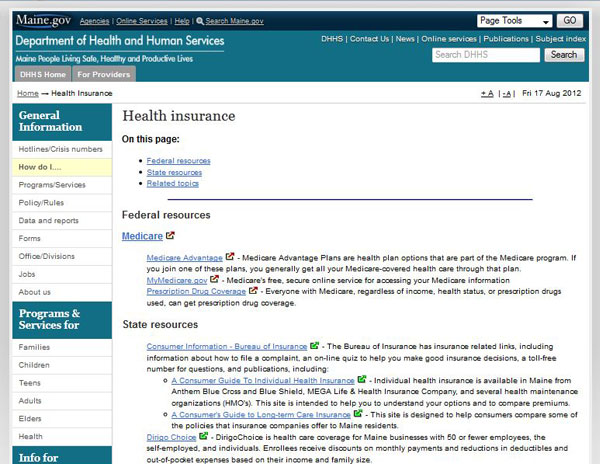The width and height of the screenshot is (600, 464).
Task: Switch to the DHHS Home tab
Action: click(43, 75)
